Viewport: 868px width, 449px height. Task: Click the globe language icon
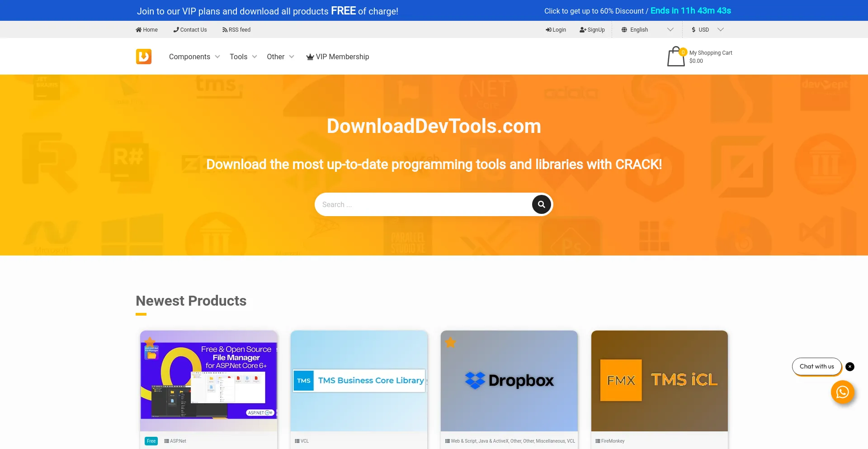tap(624, 30)
